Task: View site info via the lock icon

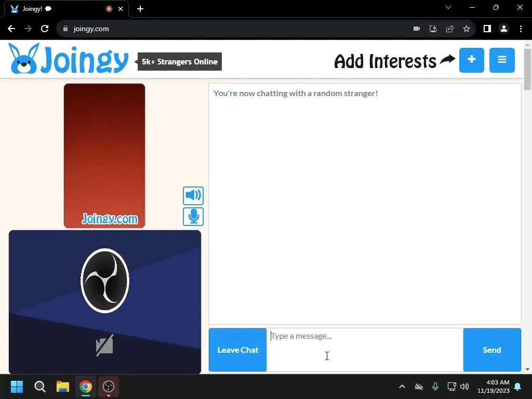Action: click(x=65, y=29)
